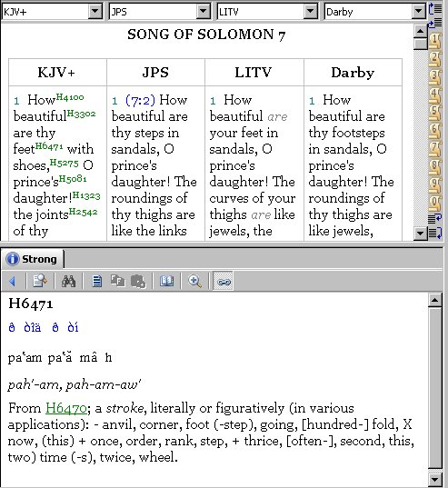Toggle the chain link sync button

(223, 282)
